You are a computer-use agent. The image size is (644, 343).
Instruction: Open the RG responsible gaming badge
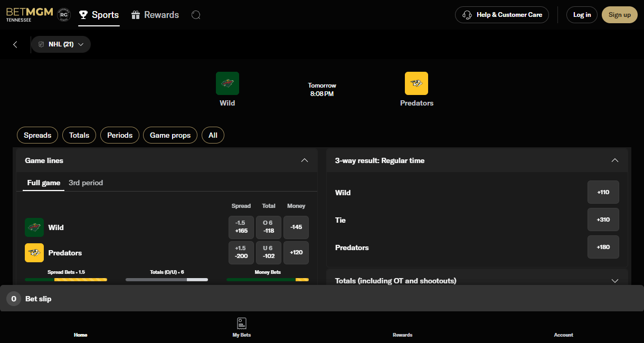point(64,14)
